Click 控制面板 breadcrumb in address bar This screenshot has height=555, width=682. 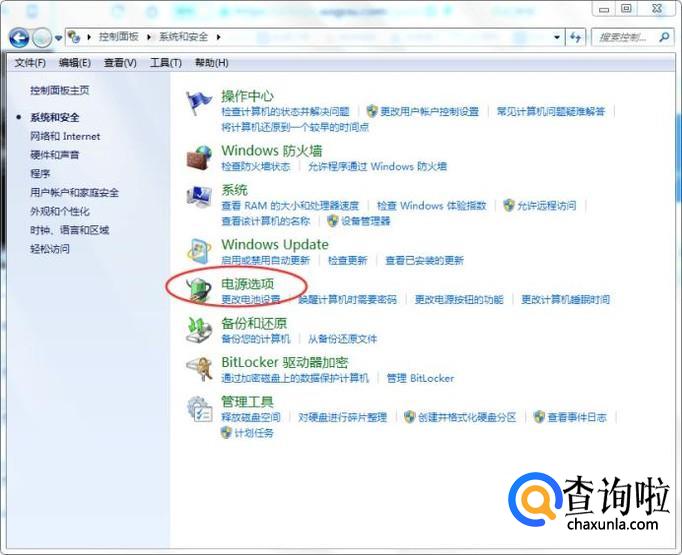118,37
